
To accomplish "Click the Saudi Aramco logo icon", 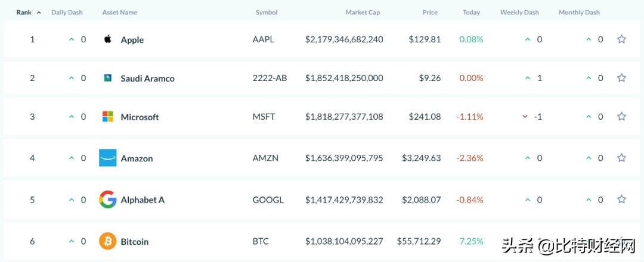I will (108, 78).
